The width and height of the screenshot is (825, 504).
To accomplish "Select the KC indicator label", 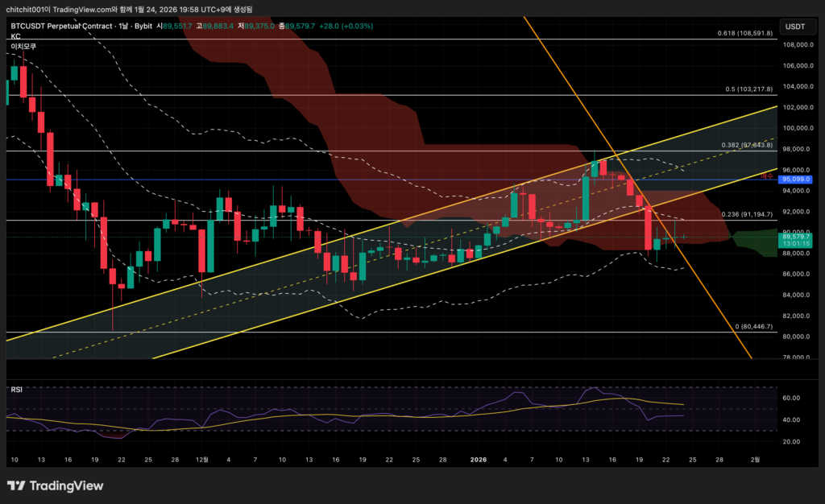I will [x=15, y=36].
